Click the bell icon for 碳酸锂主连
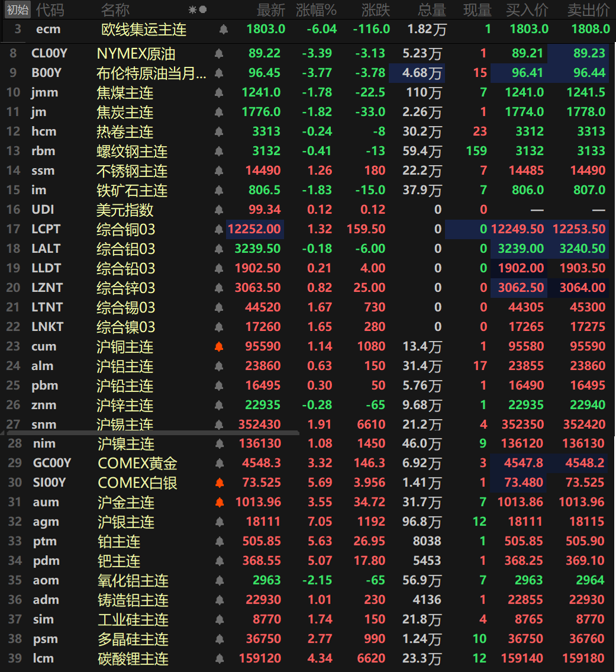 click(219, 658)
